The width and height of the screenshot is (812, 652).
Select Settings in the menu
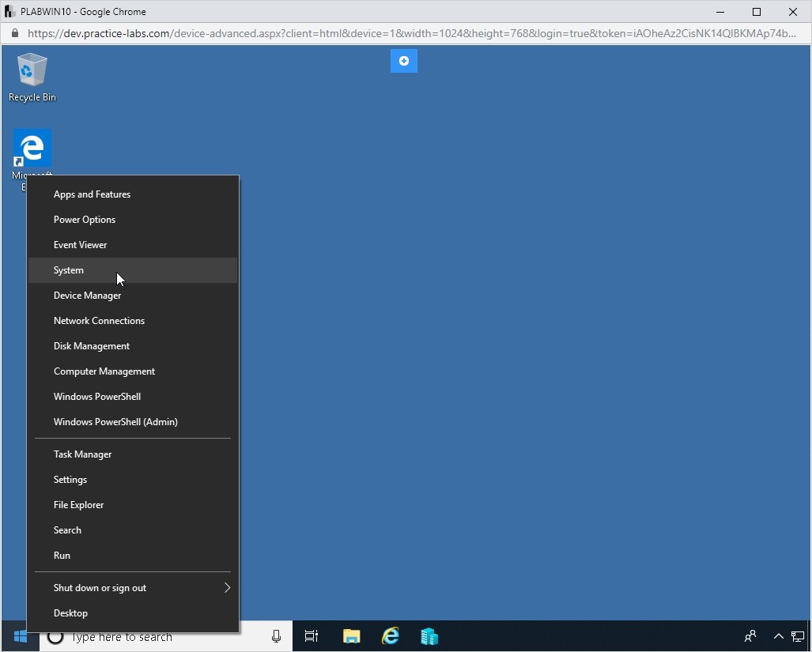133,481
